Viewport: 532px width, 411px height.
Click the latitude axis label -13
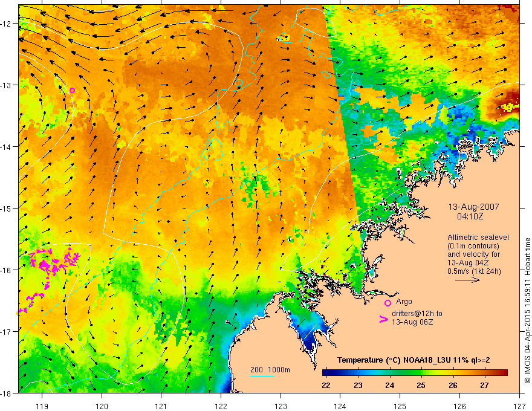pyautogui.click(x=6, y=85)
